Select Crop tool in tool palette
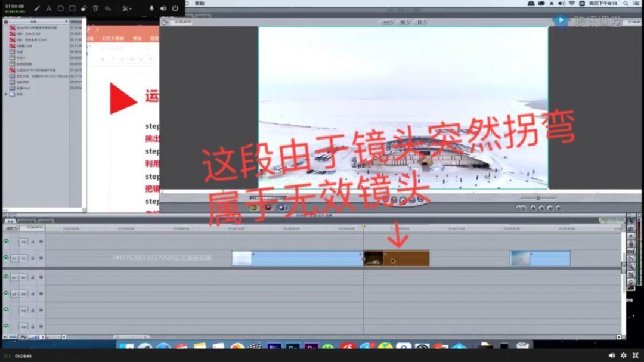This screenshot has width=644, height=362. tap(631, 274)
